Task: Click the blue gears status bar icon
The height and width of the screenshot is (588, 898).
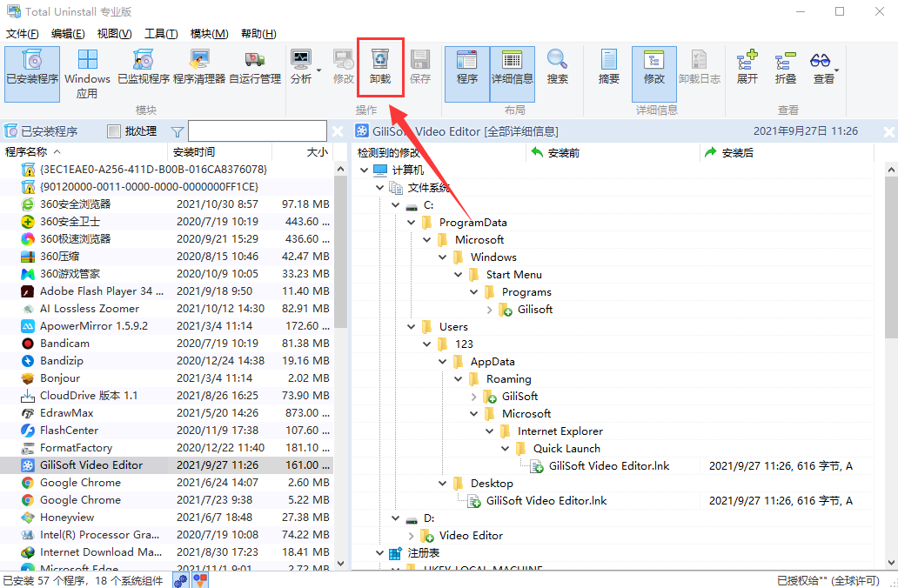Action: point(181,580)
